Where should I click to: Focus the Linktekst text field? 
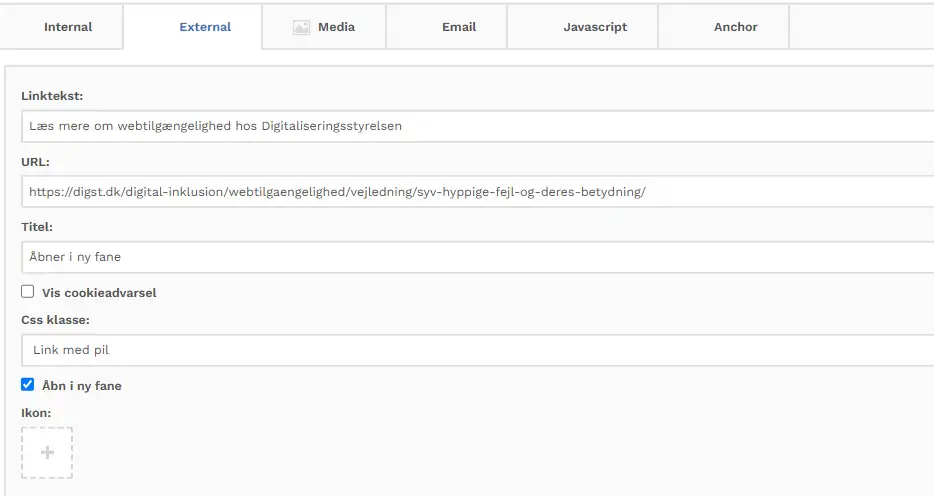pyautogui.click(x=476, y=126)
